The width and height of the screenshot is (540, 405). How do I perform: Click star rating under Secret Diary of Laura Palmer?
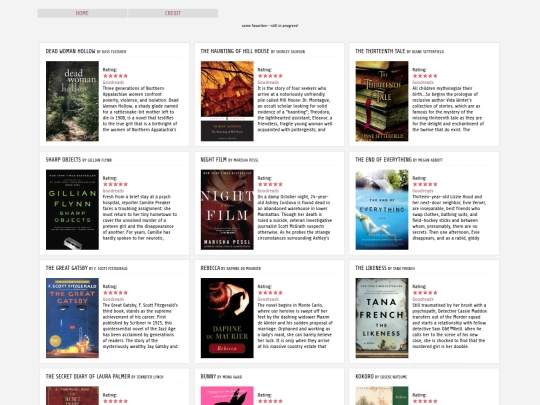(115, 401)
